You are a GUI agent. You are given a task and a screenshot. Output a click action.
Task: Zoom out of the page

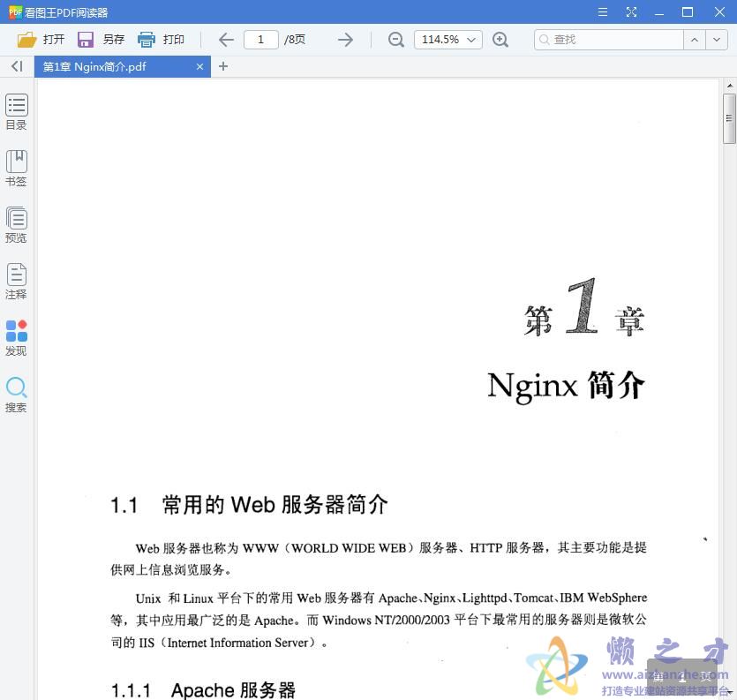coord(395,39)
